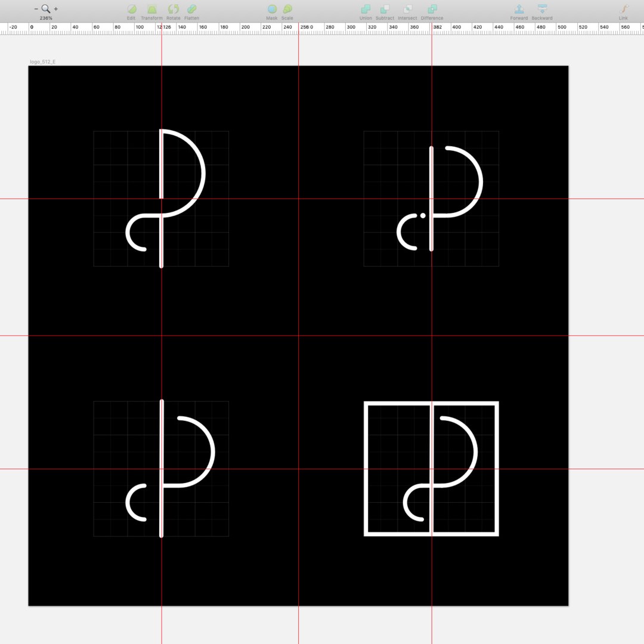The image size is (644, 644).
Task: Move layer Backward
Action: click(542, 9)
